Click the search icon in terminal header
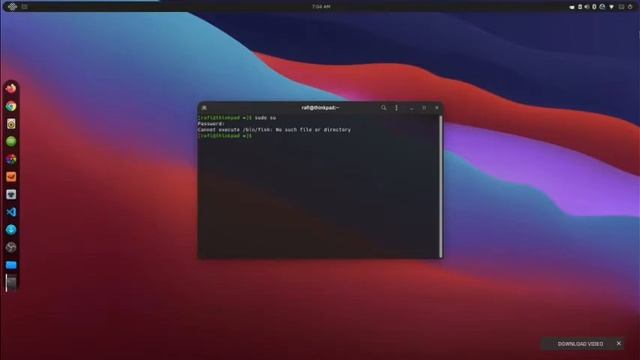Viewport: 640px width, 360px height. tap(384, 108)
